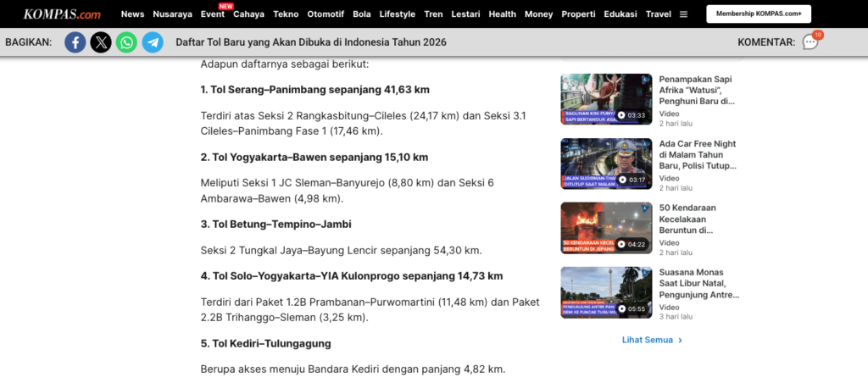Open the Monas Christmas holiday video thumbnail
868x383 pixels.
pyautogui.click(x=605, y=292)
